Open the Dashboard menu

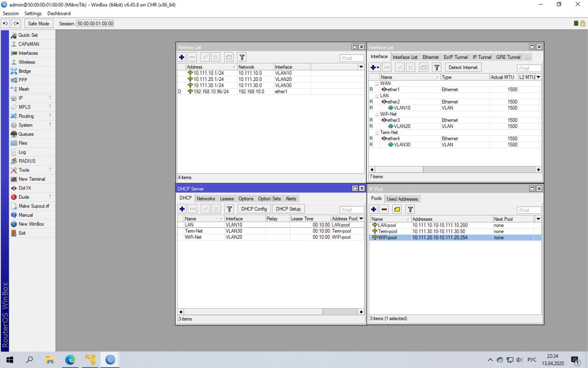59,13
